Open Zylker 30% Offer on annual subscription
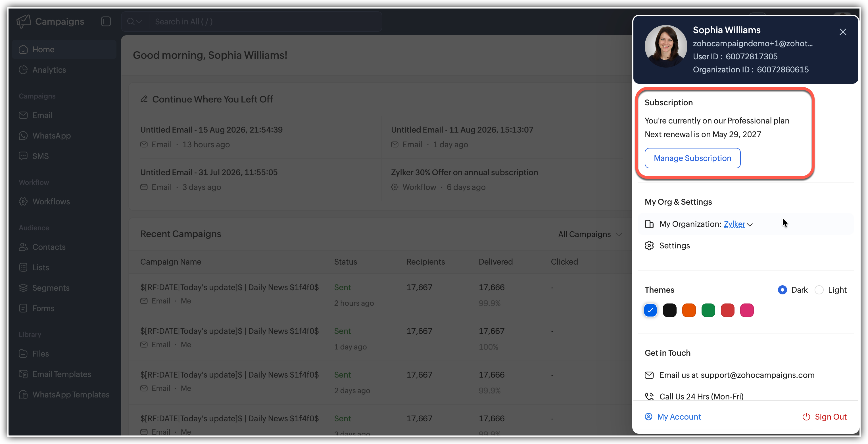 coord(464,172)
